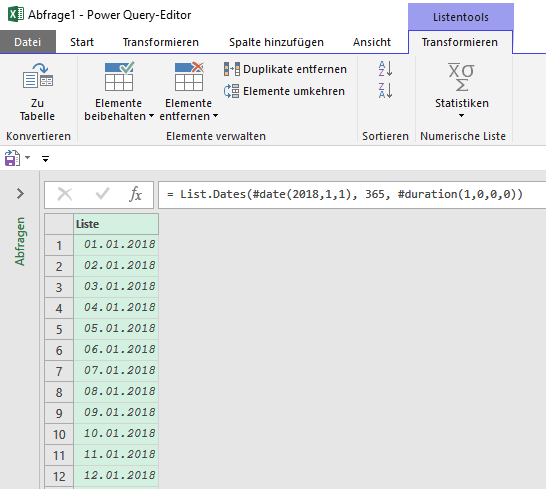Expand the Abfragen side pane
Image resolution: width=546 pixels, height=489 pixels.
tap(20, 194)
